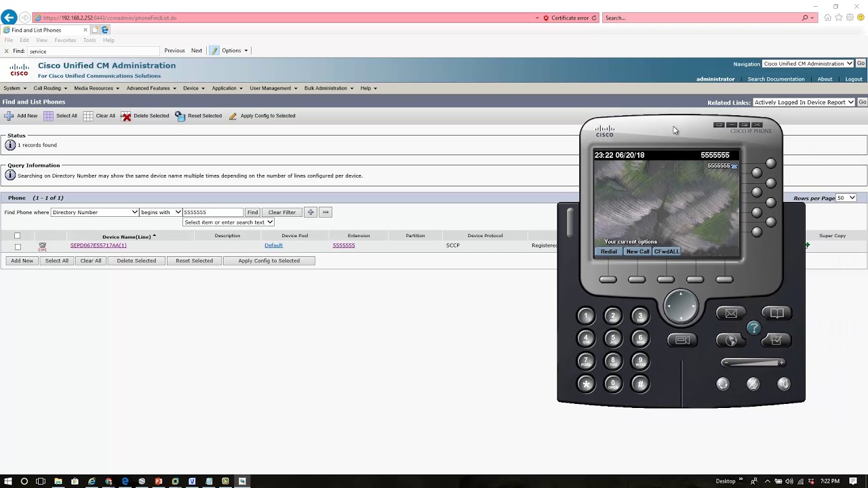Open the Related Links dropdown

804,102
